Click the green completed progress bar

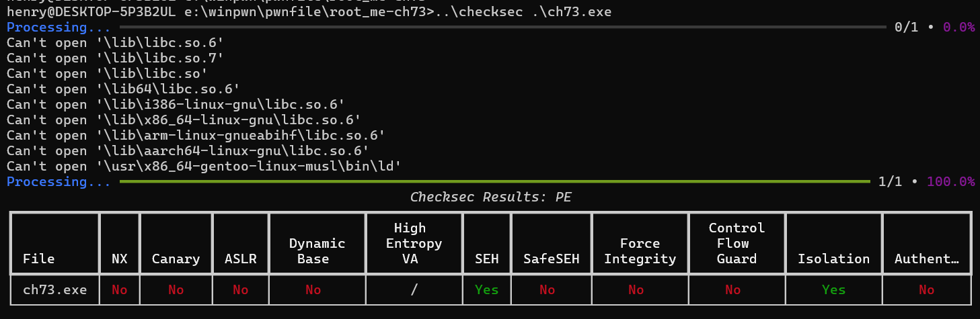(x=494, y=181)
